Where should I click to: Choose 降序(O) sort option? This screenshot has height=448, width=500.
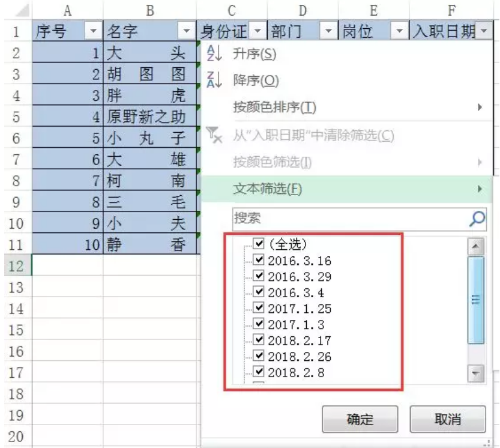(347, 80)
